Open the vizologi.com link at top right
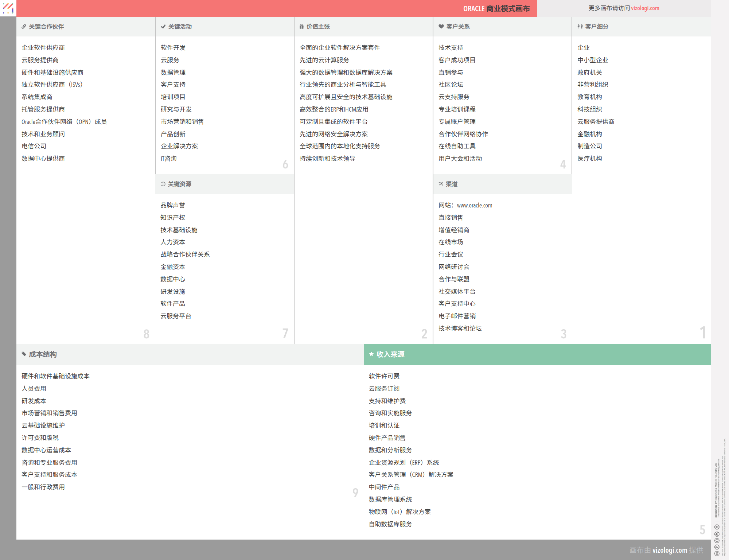729x560 pixels. point(645,8)
